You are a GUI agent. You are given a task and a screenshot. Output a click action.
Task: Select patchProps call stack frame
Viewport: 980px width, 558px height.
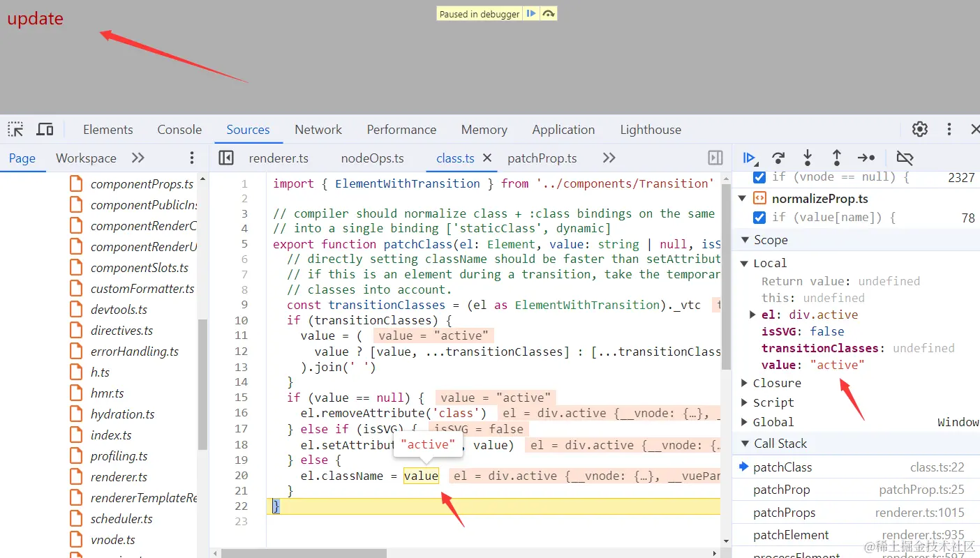tap(856, 513)
